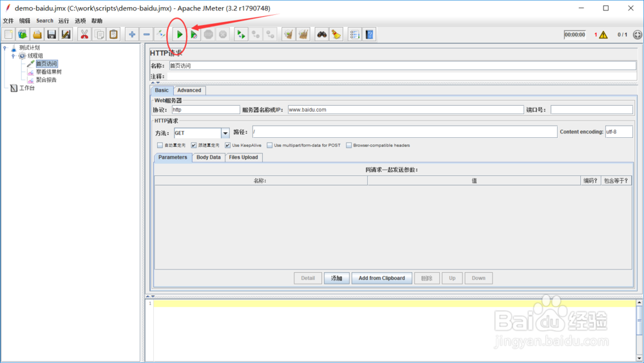644x363 pixels.
Task: Open the 编辑 menu
Action: pyautogui.click(x=24, y=21)
